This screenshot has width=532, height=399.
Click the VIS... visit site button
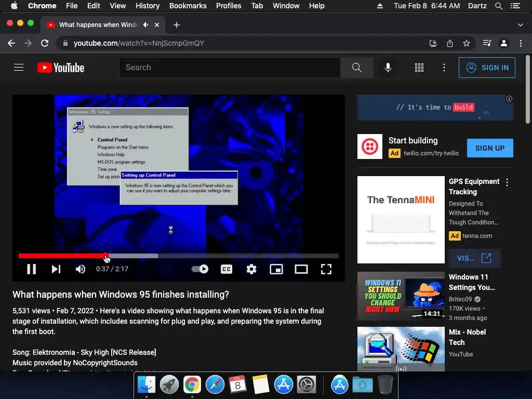point(474,258)
